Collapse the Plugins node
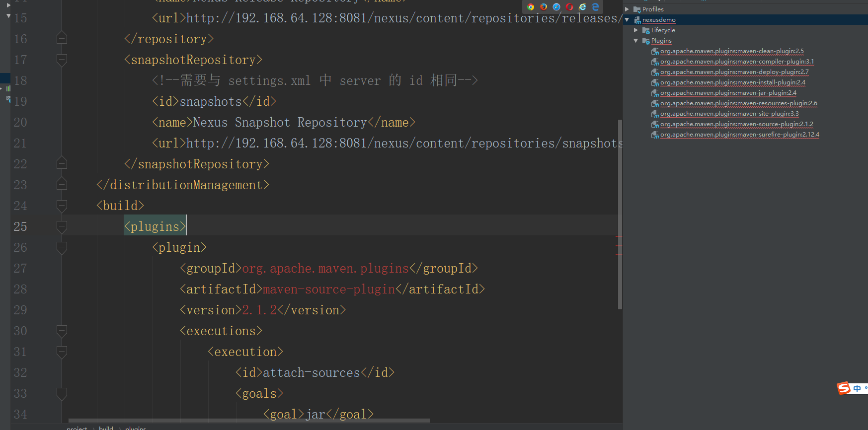This screenshot has width=868, height=430. tap(636, 41)
